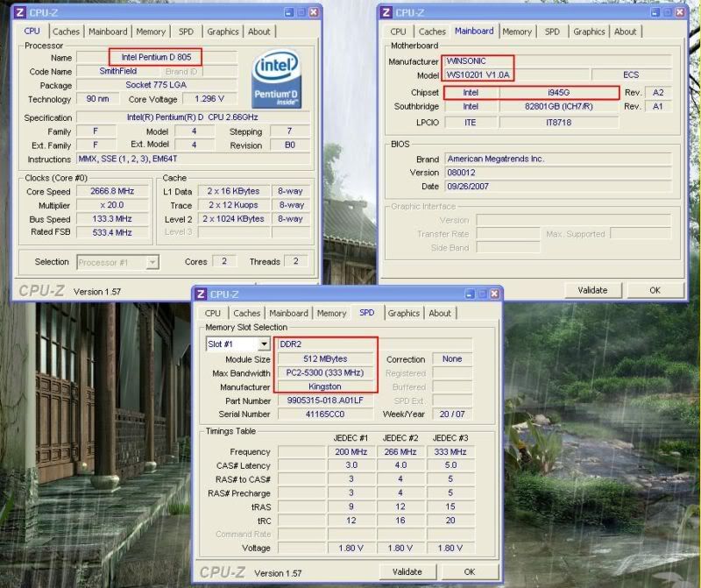Click BIOS brand American Megatrends Inc.

pyautogui.click(x=558, y=159)
